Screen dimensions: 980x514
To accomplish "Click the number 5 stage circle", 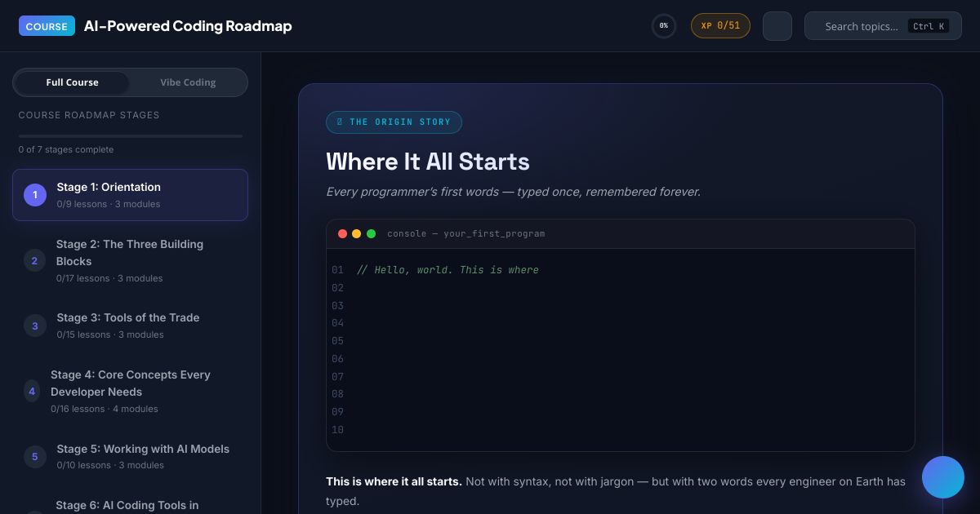I will (x=34, y=457).
